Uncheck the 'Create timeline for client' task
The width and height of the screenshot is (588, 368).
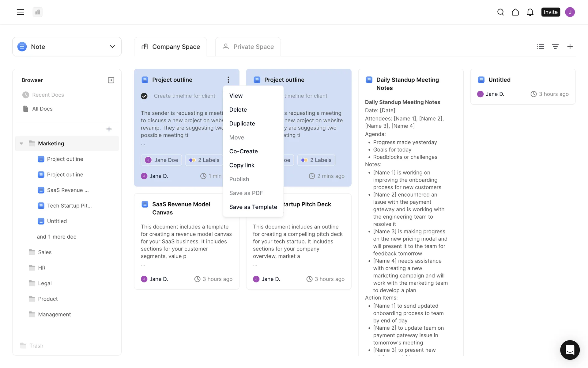click(x=144, y=96)
